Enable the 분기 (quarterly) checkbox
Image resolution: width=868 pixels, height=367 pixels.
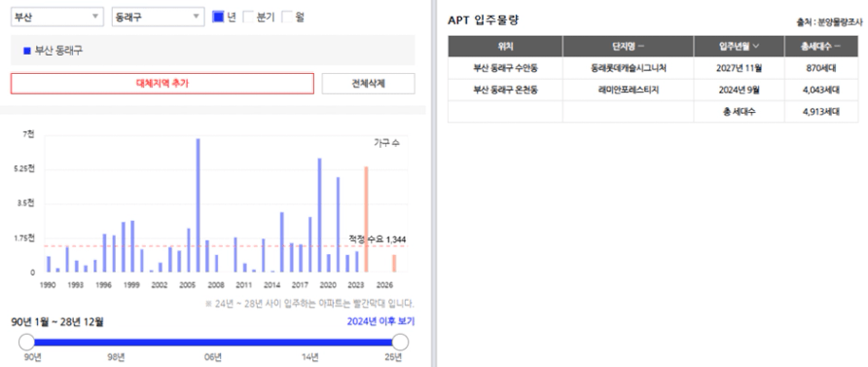point(248,17)
